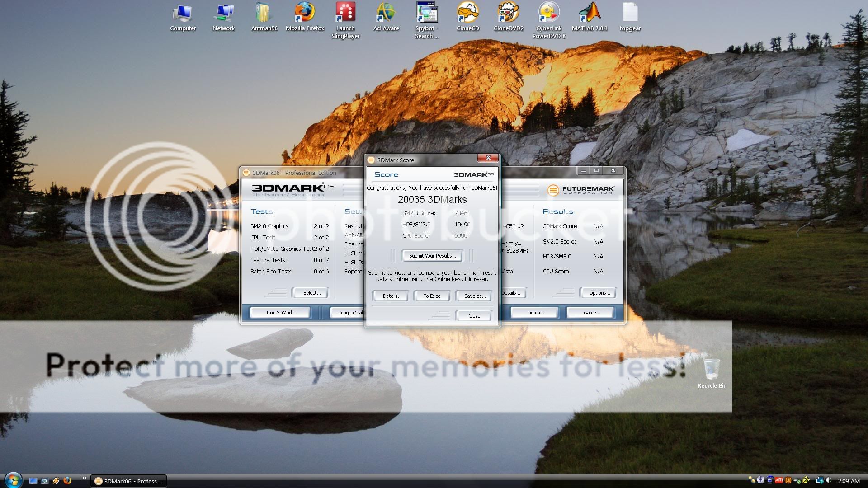Click the Game button in 3DMark06
Viewport: 868px width, 488px height.
point(591,313)
